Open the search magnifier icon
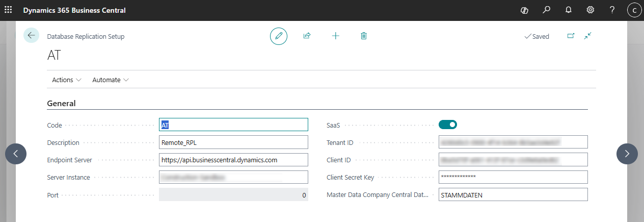Screen dimensions: 644x222 [547, 10]
